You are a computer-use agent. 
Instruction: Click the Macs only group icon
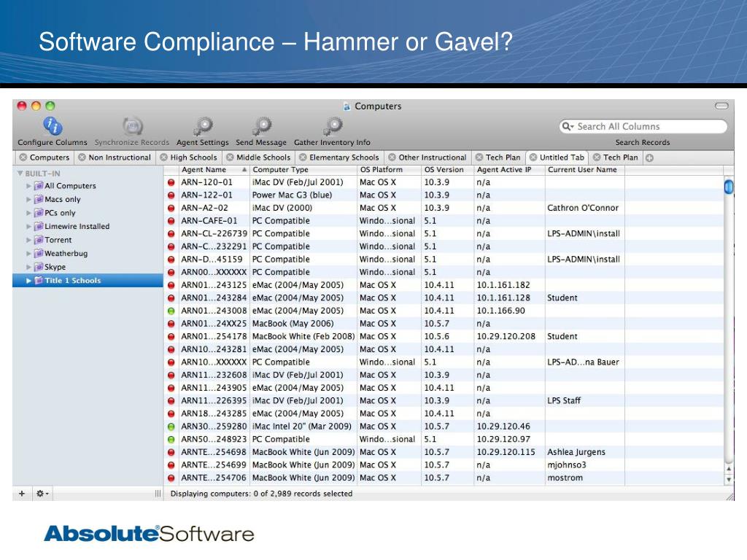tap(39, 199)
